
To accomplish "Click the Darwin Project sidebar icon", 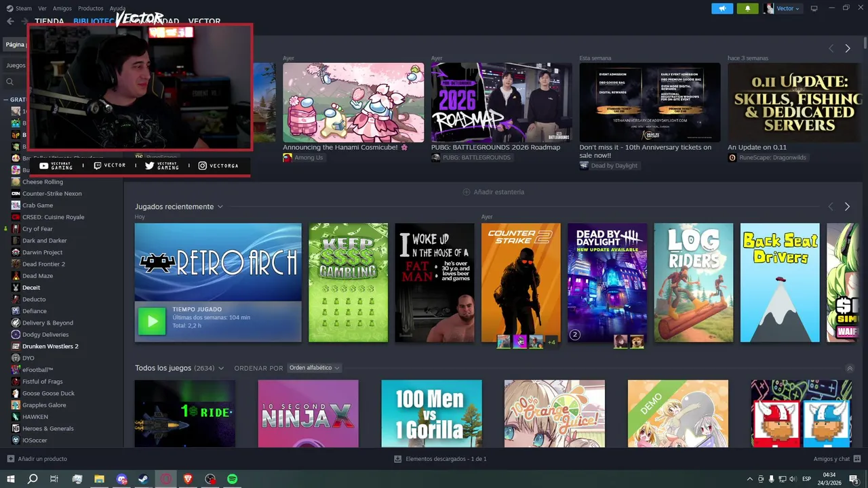I will pyautogui.click(x=16, y=252).
